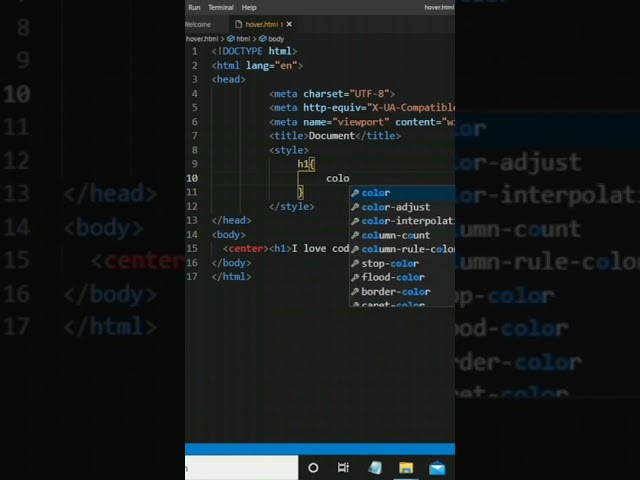Click the wrench icon beside 'border-color'
Screen dimensions: 640x480
355,291
